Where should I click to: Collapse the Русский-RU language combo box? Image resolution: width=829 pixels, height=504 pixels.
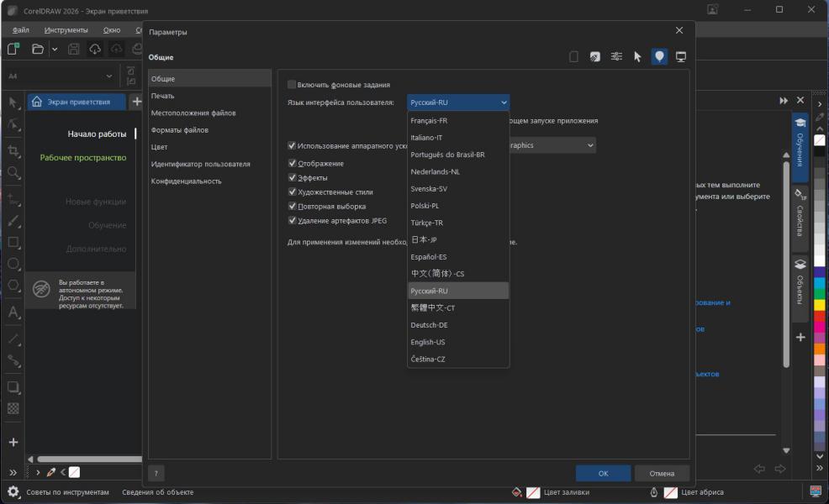click(458, 102)
